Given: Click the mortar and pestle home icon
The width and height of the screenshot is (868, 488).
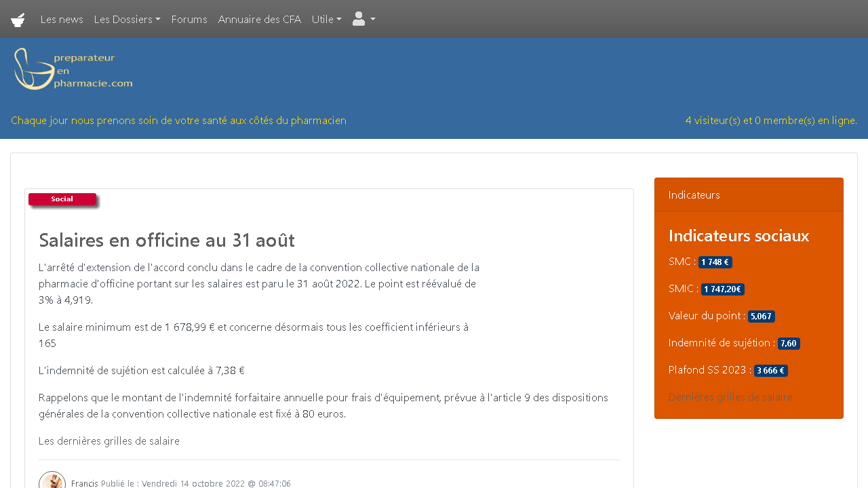Looking at the screenshot, I should [18, 20].
